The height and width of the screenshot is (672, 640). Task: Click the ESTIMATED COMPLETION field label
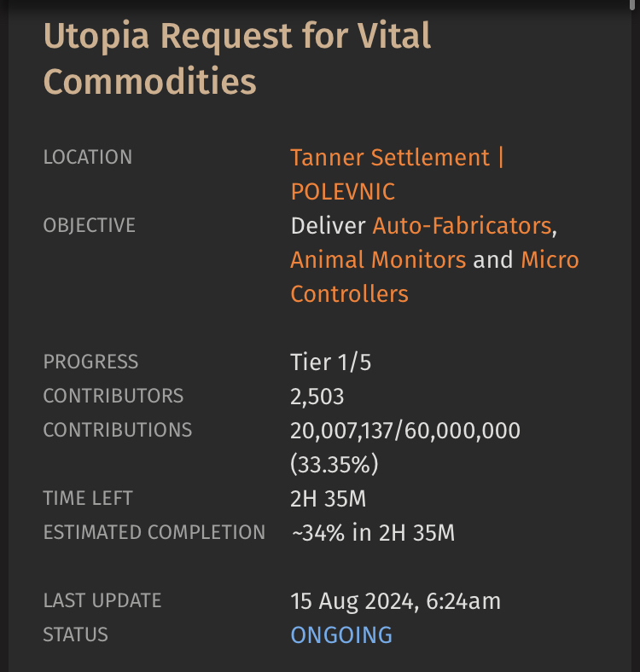(154, 532)
